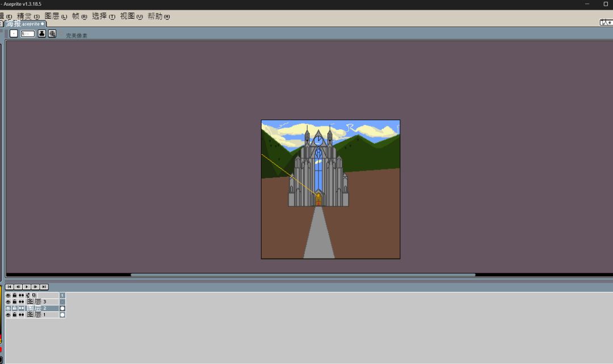Open the brush dynamics options

pos(52,33)
